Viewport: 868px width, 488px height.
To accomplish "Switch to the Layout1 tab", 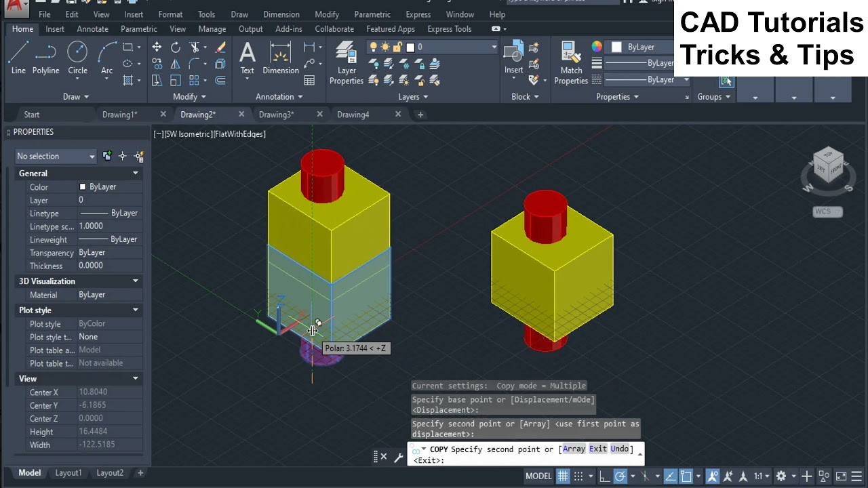I will click(x=68, y=473).
